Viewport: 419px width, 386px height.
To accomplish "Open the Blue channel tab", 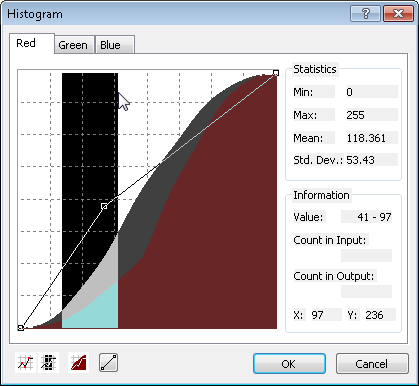I will (x=115, y=45).
